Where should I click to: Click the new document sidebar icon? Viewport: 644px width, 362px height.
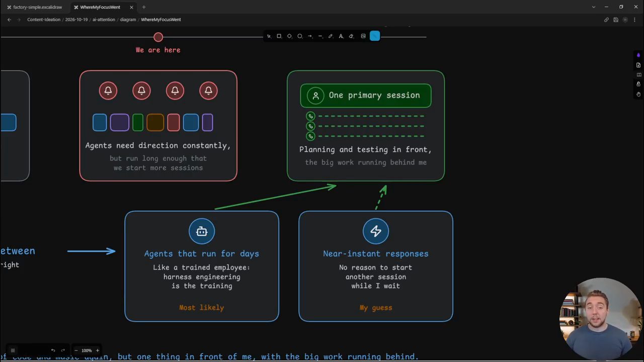(638, 65)
